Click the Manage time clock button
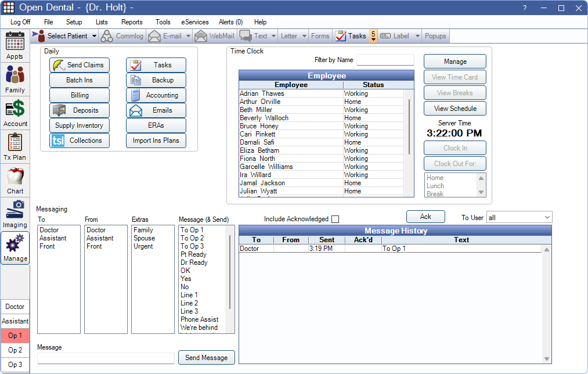 tap(455, 62)
